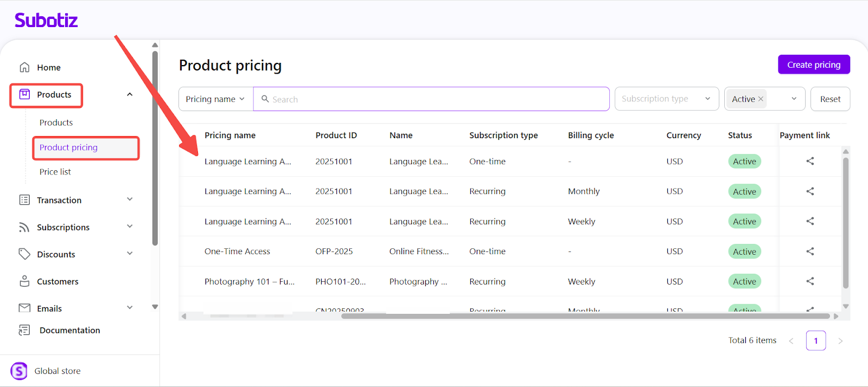Viewport: 868px width, 387px height.
Task: Focus the pricing Search input field
Action: pyautogui.click(x=434, y=99)
